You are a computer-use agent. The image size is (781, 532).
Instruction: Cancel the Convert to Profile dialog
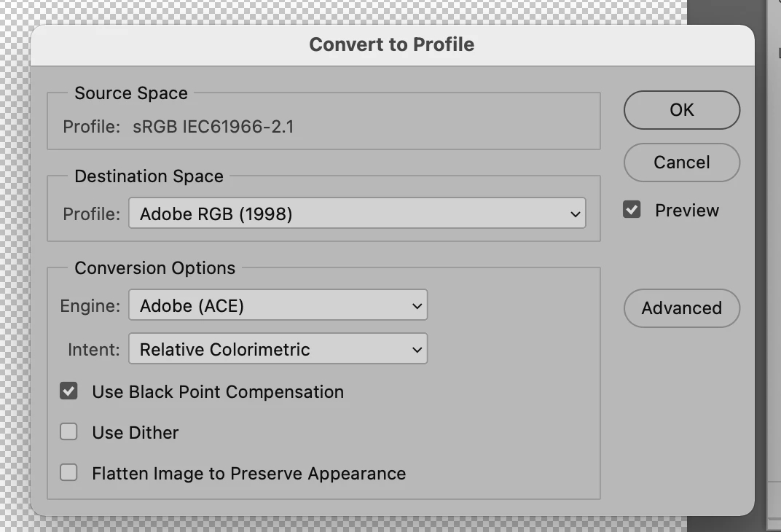point(681,163)
